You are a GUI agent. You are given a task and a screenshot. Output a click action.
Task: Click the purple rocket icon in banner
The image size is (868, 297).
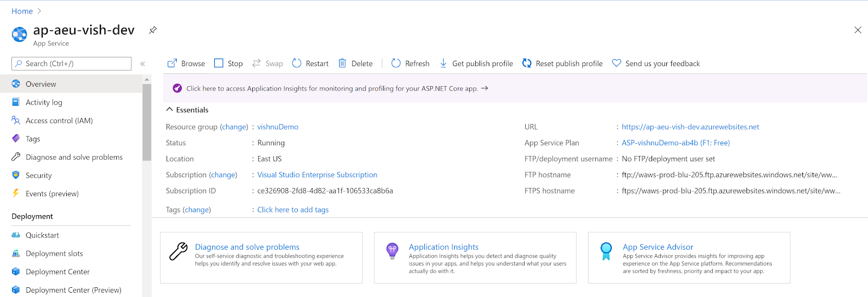pyautogui.click(x=177, y=88)
